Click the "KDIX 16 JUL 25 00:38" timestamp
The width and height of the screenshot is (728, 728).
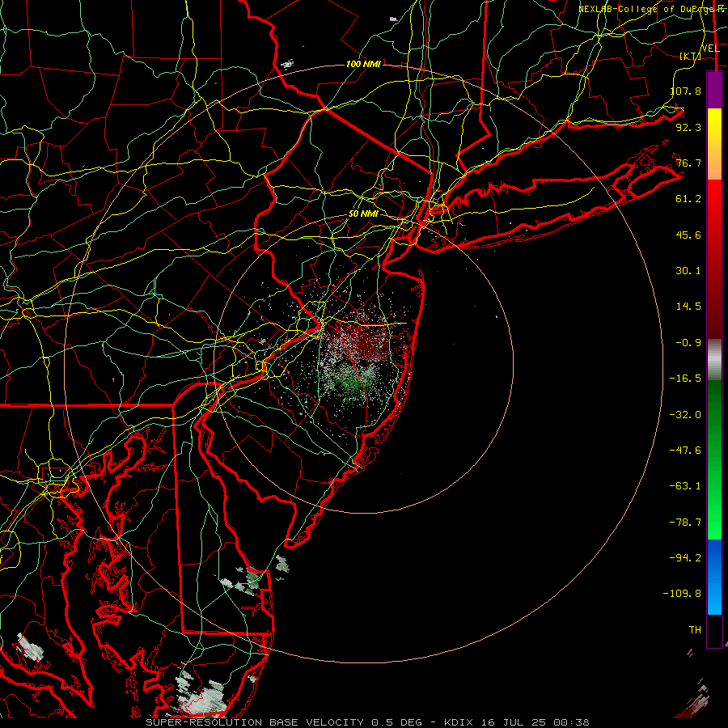pyautogui.click(x=517, y=722)
